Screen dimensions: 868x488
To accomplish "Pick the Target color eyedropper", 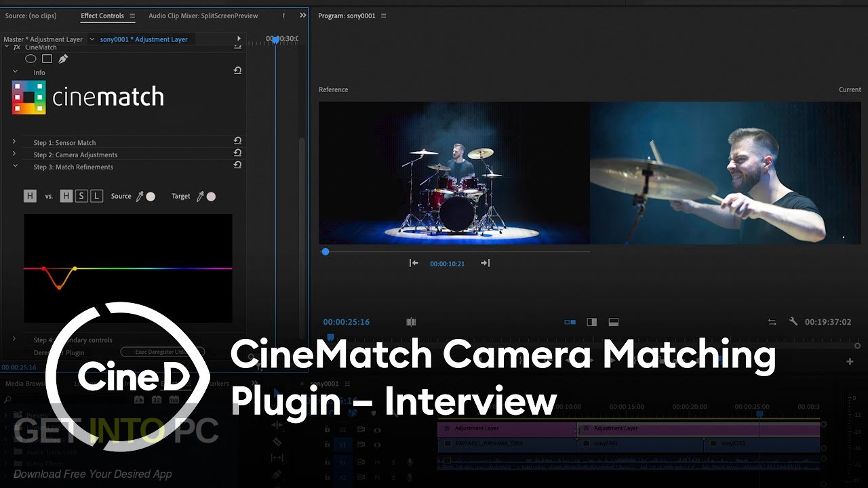I will (x=200, y=197).
